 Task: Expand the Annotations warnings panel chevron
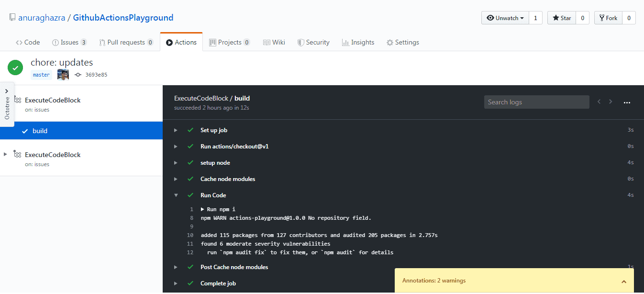(623, 281)
